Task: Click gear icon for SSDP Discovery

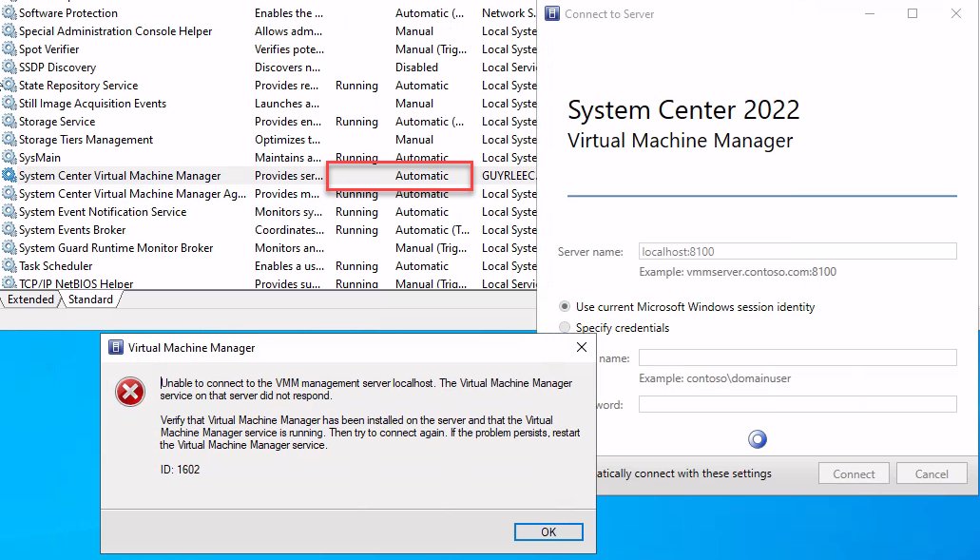Action: [x=10, y=68]
